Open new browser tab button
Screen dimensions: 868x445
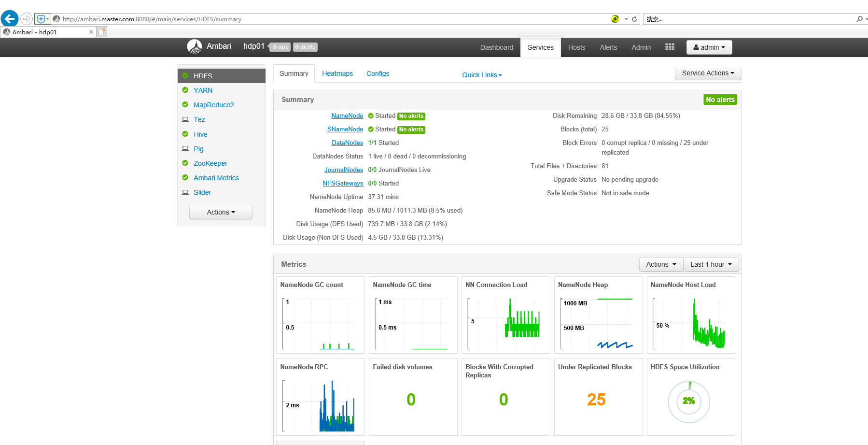point(101,32)
